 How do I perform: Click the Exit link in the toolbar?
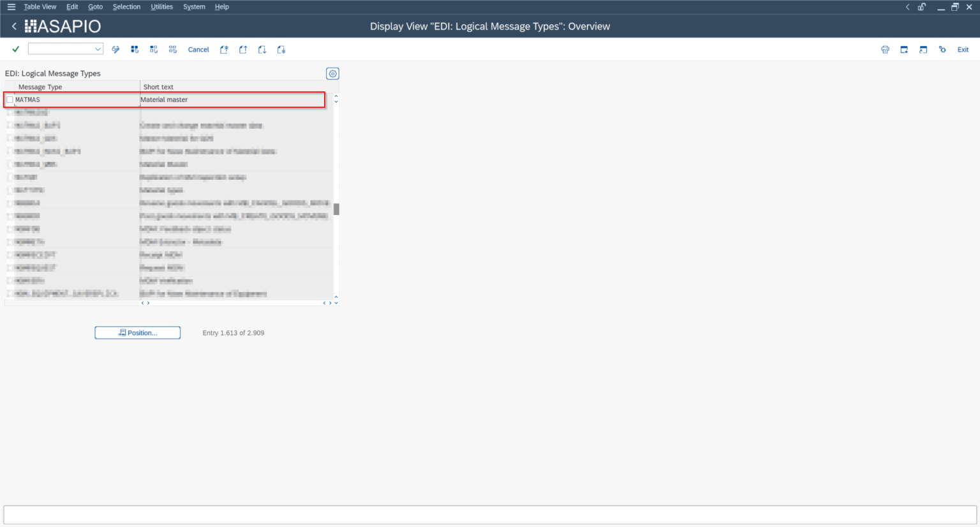963,49
